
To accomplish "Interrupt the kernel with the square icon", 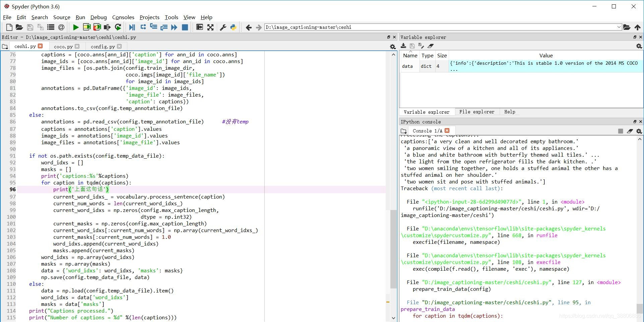I will click(x=621, y=131).
